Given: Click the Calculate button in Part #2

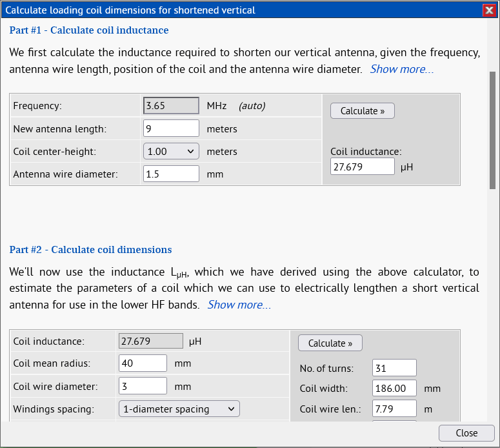Looking at the screenshot, I should point(330,343).
